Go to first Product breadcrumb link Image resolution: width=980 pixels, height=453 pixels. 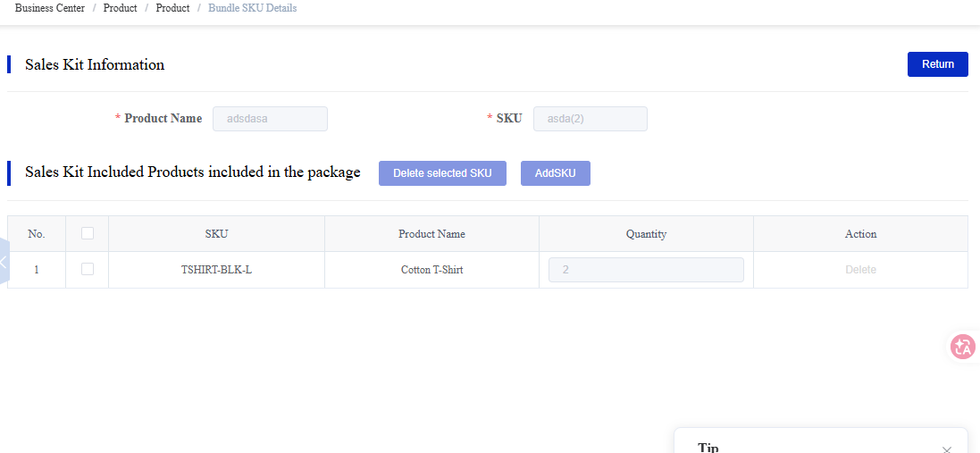click(120, 8)
